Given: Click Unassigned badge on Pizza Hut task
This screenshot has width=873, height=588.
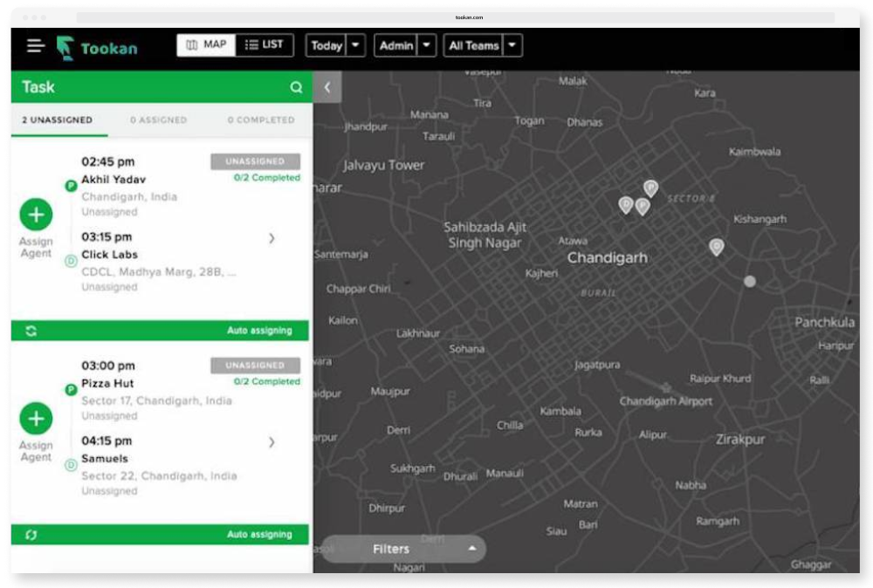Looking at the screenshot, I should pyautogui.click(x=255, y=365).
